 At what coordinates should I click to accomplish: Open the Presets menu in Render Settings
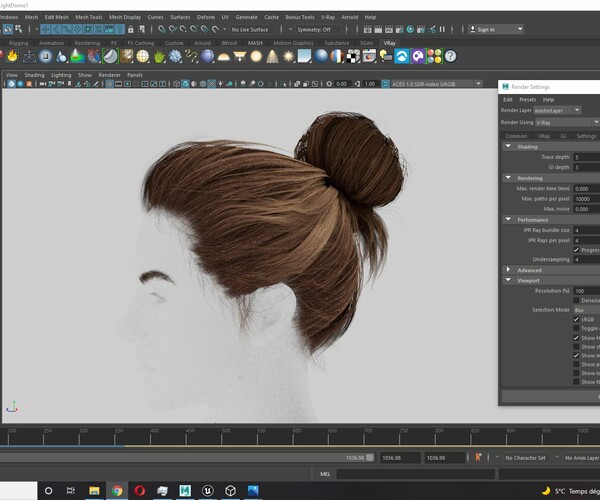528,99
